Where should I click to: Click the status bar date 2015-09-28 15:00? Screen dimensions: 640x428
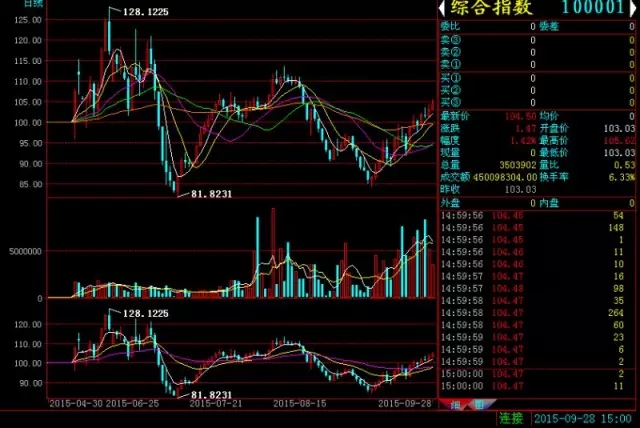click(583, 418)
